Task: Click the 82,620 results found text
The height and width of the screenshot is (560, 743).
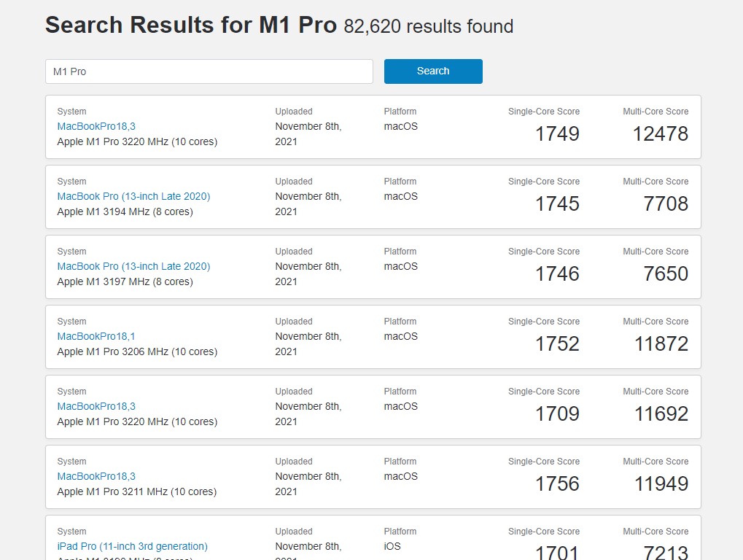Action: [429, 27]
